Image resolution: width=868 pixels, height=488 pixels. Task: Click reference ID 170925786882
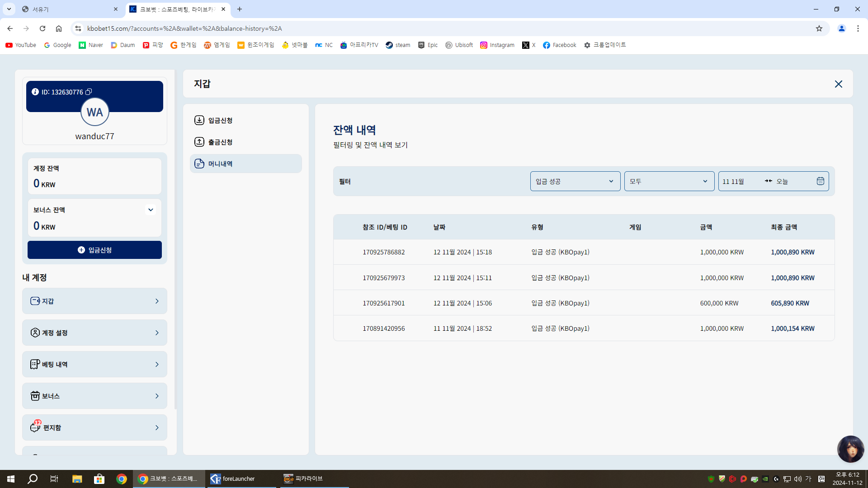384,252
